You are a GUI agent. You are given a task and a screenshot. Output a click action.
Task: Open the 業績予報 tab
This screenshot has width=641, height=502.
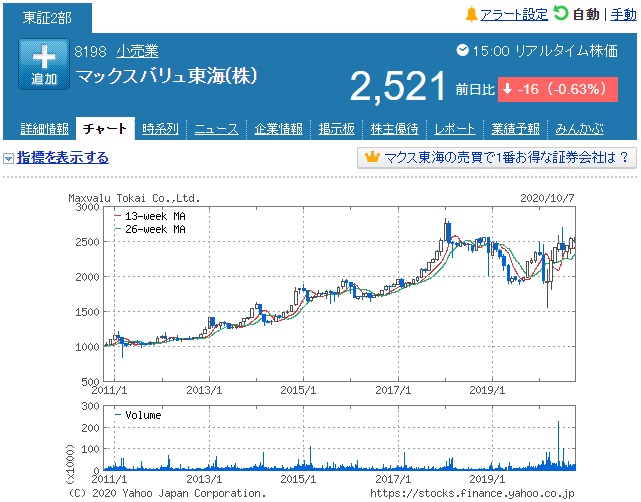point(515,129)
